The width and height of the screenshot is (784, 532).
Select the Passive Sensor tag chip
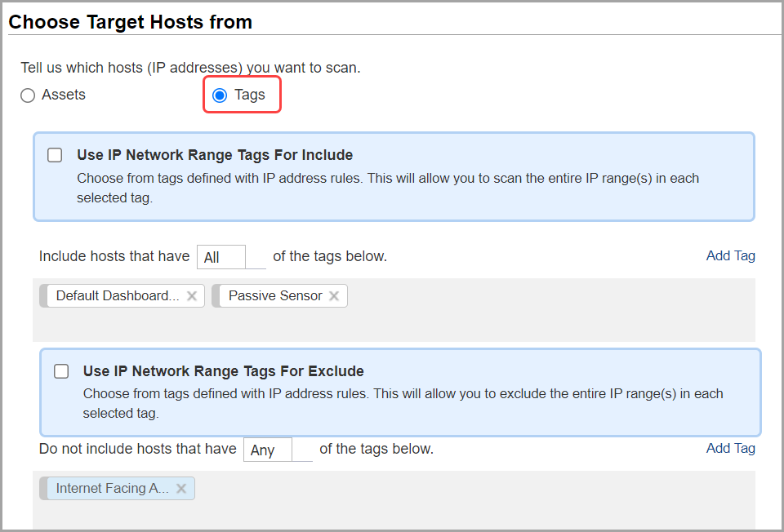tap(274, 295)
